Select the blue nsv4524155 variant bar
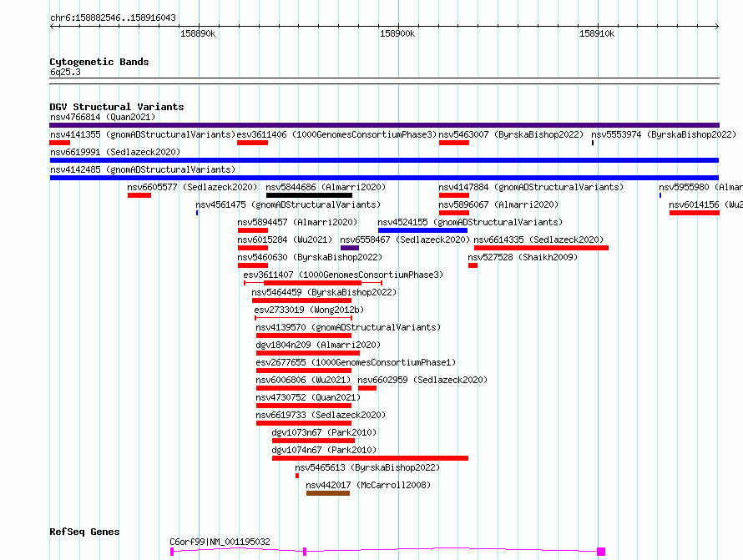 [x=422, y=230]
